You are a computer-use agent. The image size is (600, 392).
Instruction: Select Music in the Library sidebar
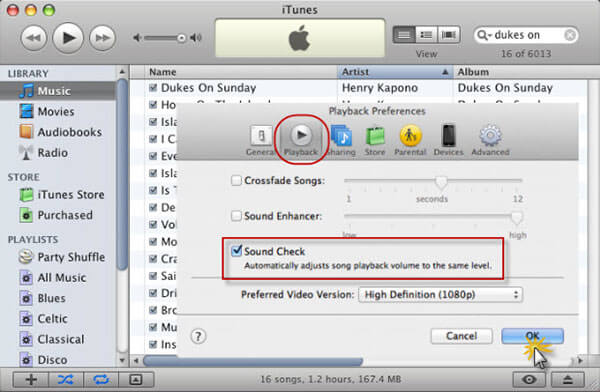coord(57,91)
